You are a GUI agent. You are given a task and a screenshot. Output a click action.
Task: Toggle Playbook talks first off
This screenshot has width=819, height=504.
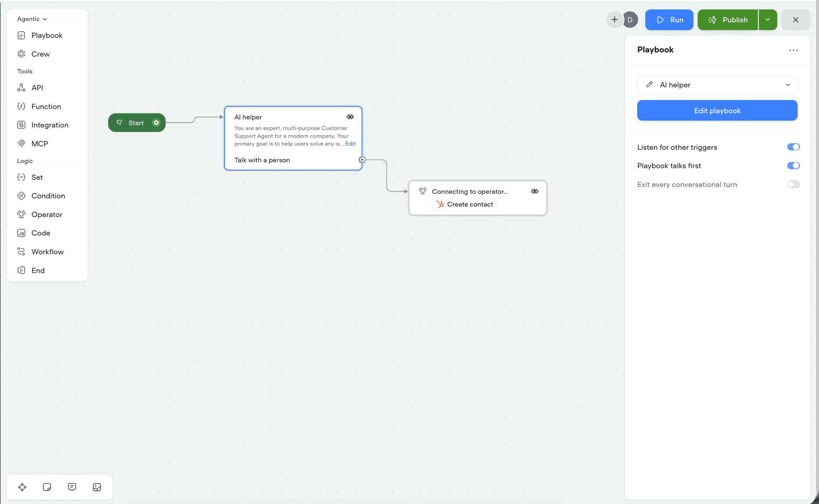click(793, 166)
